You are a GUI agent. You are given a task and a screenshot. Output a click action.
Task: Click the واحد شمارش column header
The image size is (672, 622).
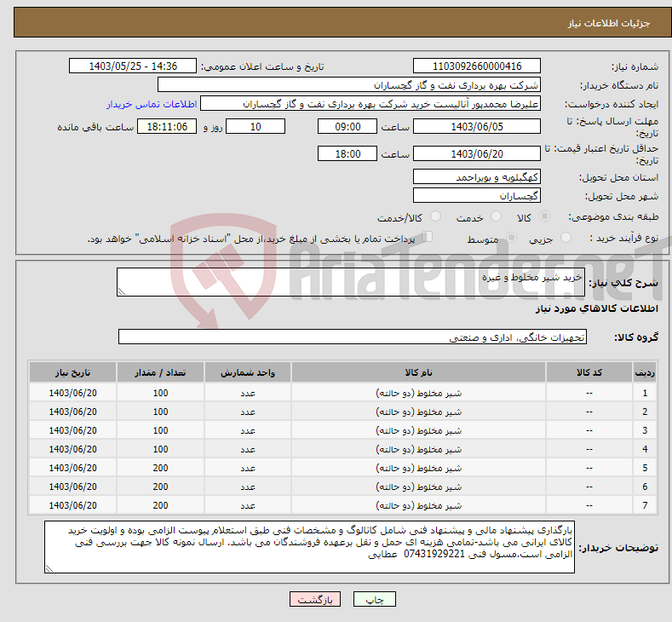pos(248,372)
